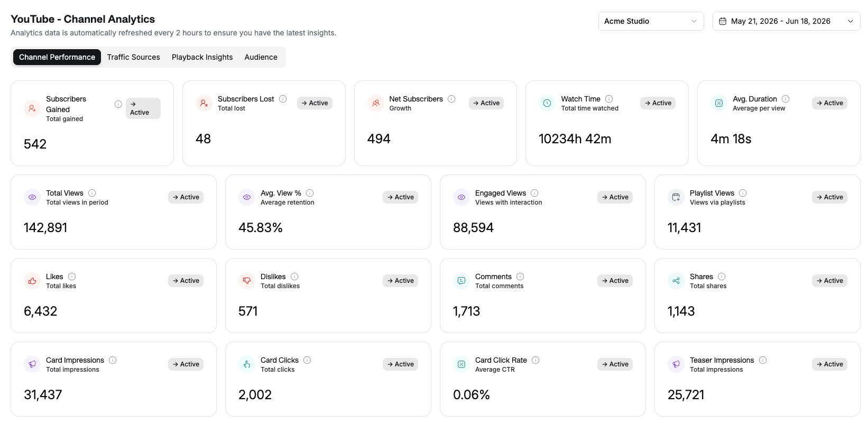Screen dimensions: 868x423
Task: Click Active button on Watch Time card
Action: point(658,103)
